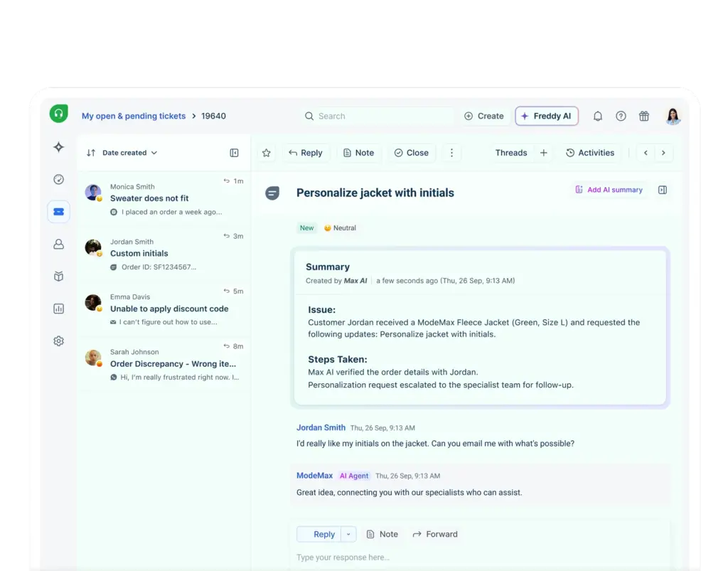The height and width of the screenshot is (571, 728).
Task: Click the Search field
Action: point(377,116)
